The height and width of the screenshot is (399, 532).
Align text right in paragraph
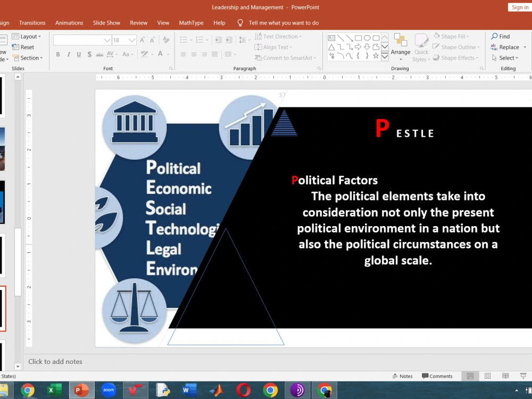pyautogui.click(x=204, y=54)
